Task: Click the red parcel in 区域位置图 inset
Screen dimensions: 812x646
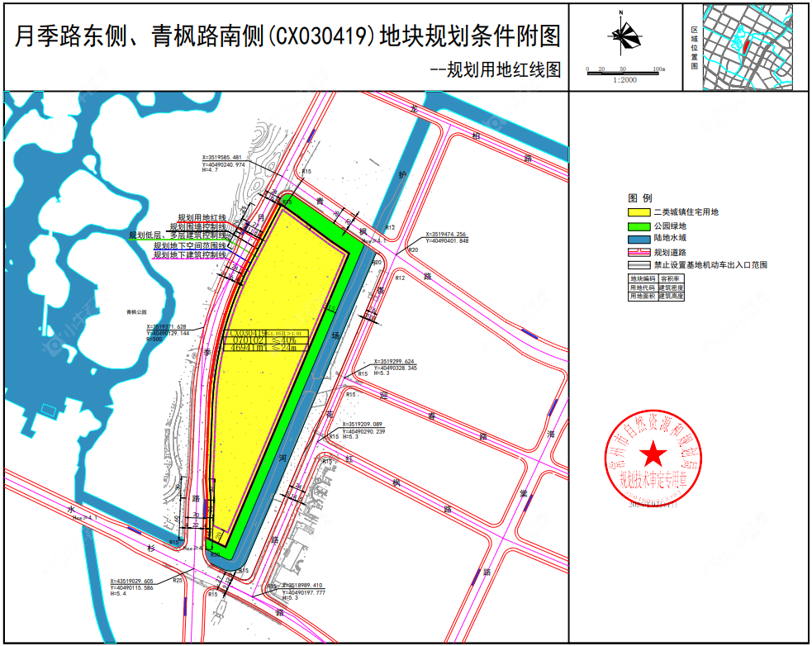Action: tap(745, 48)
